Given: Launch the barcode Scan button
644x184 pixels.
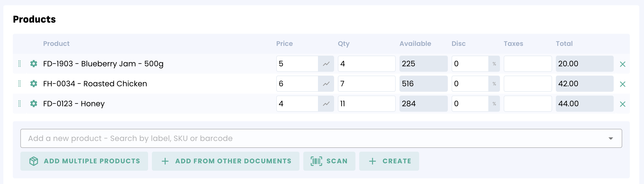Looking at the screenshot, I should pos(329,161).
